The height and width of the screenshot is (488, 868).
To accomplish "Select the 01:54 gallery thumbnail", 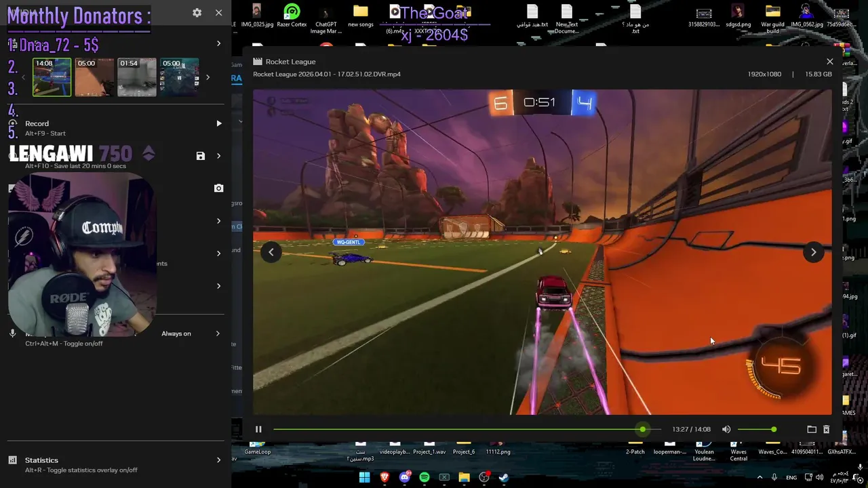I will click(x=136, y=77).
